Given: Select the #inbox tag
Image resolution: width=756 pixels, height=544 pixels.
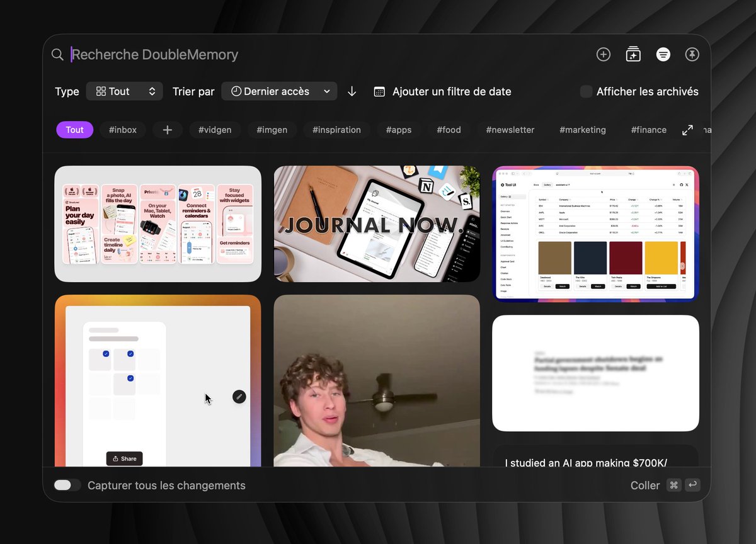Looking at the screenshot, I should [x=123, y=130].
